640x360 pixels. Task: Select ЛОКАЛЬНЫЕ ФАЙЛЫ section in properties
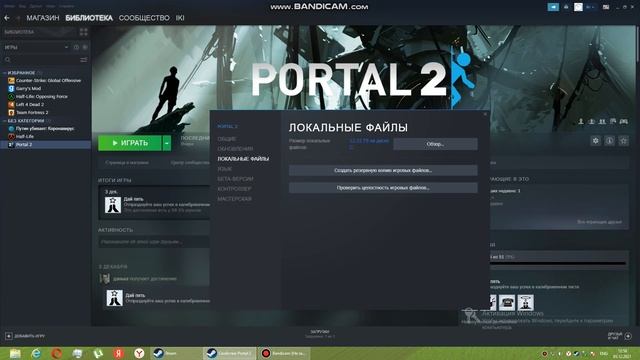[243, 159]
